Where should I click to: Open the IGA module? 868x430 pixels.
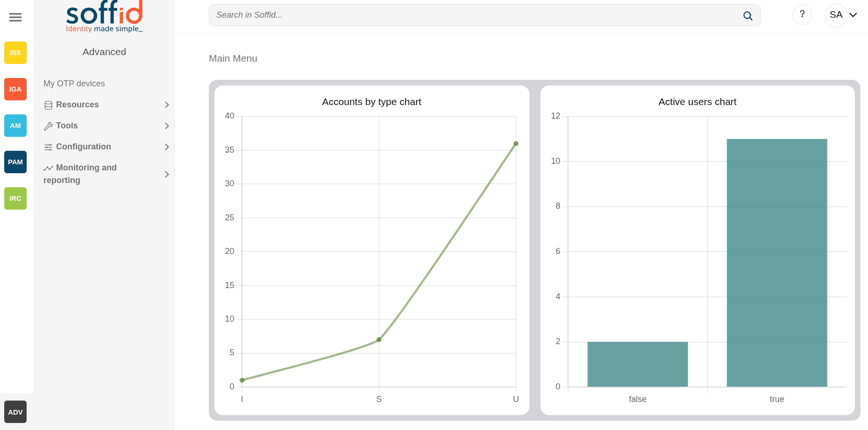[15, 89]
